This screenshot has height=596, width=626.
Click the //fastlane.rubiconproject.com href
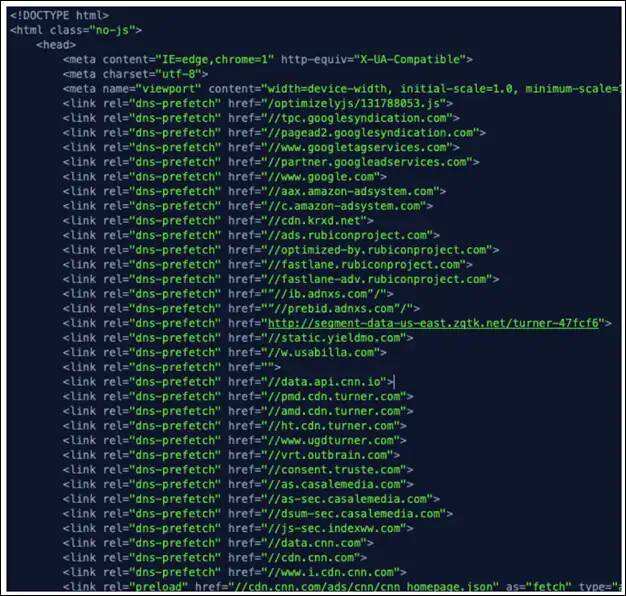coord(366,265)
